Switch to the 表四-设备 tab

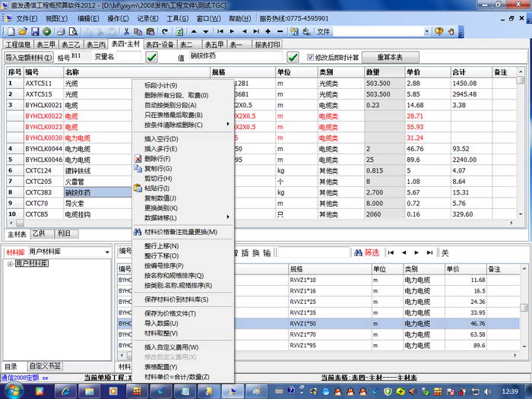tap(160, 44)
